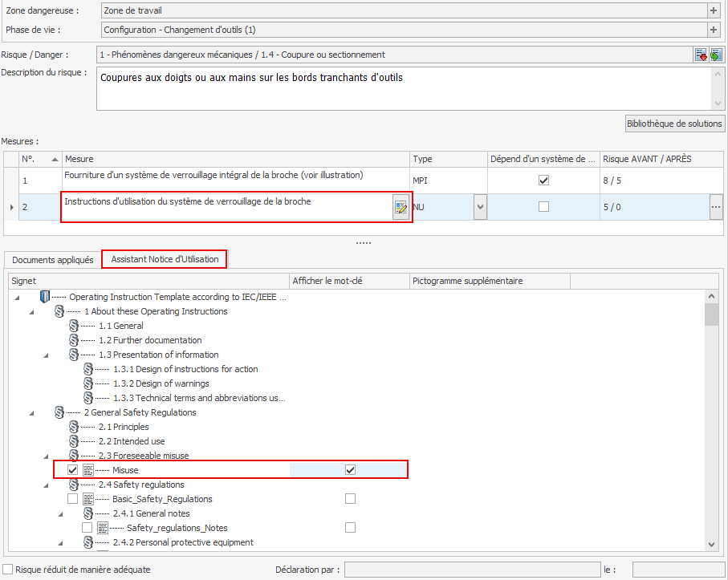Open the Bibliothèque de solutions

pos(674,124)
